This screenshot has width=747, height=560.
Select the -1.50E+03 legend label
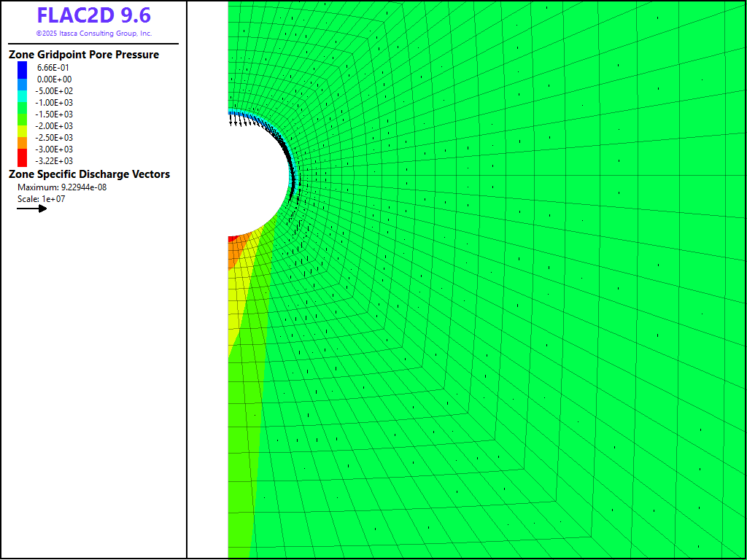(55, 114)
